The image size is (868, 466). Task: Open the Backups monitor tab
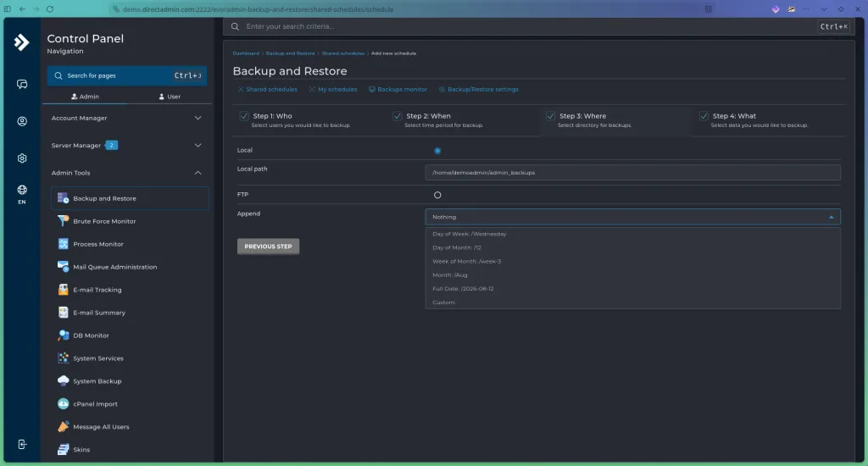pyautogui.click(x=398, y=89)
